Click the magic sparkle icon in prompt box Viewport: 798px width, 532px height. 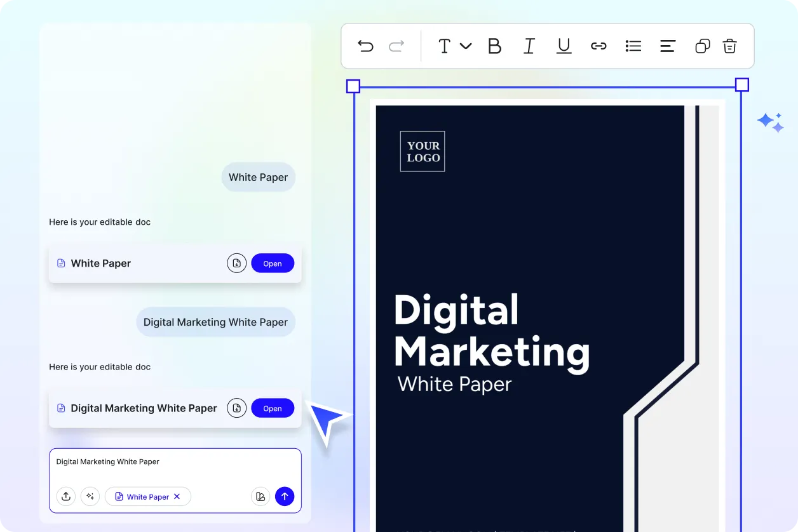coord(90,496)
